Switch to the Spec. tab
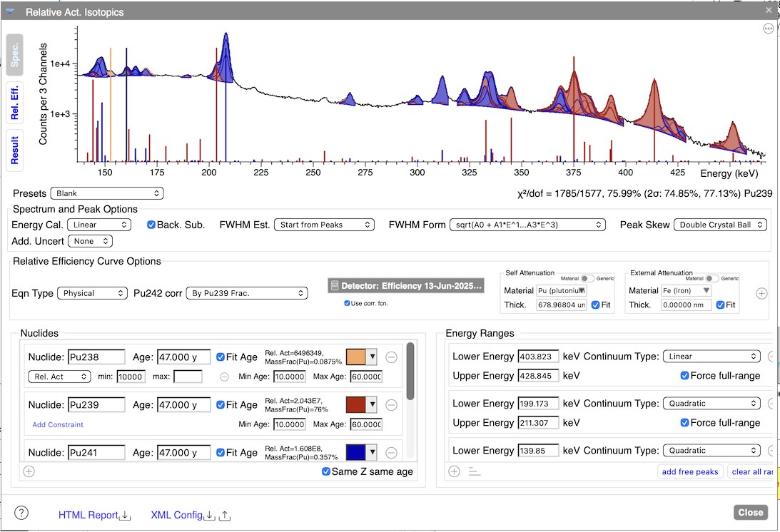The width and height of the screenshot is (780, 532). (14, 55)
